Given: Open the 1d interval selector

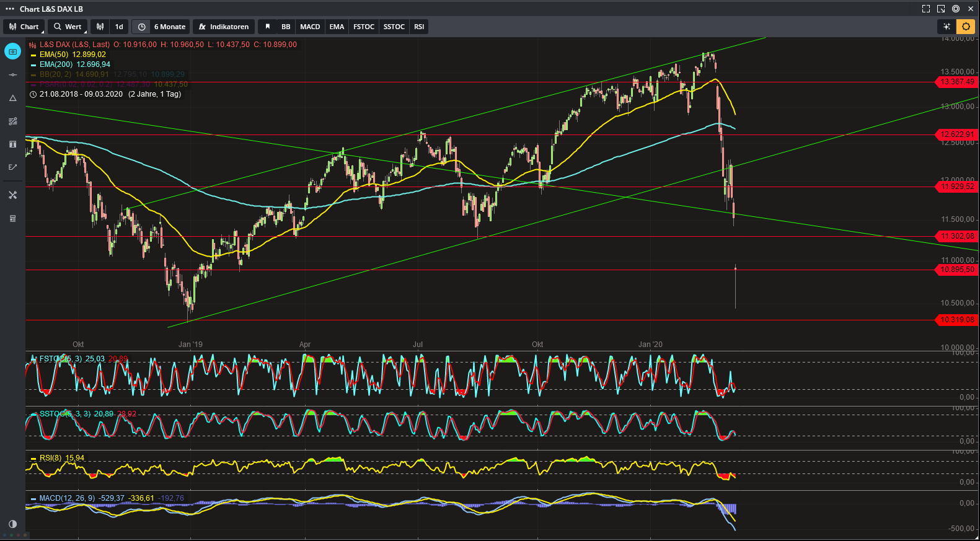Looking at the screenshot, I should (x=119, y=27).
